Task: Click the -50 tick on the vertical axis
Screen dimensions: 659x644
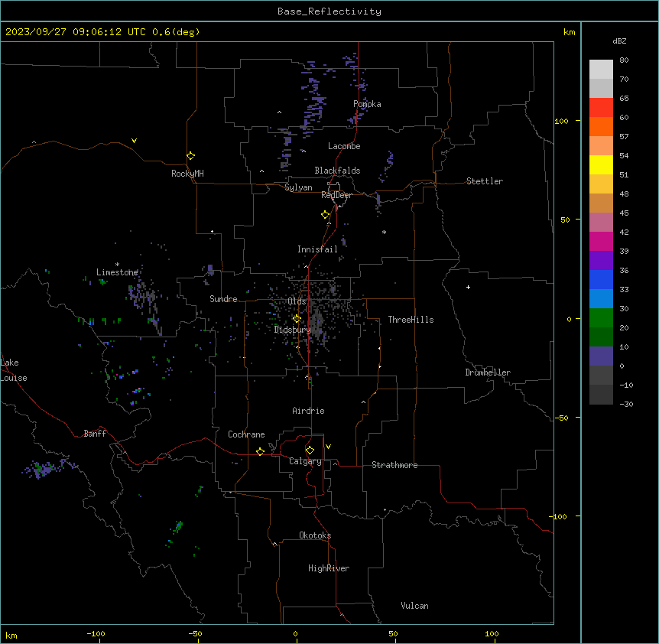Action: (x=561, y=418)
